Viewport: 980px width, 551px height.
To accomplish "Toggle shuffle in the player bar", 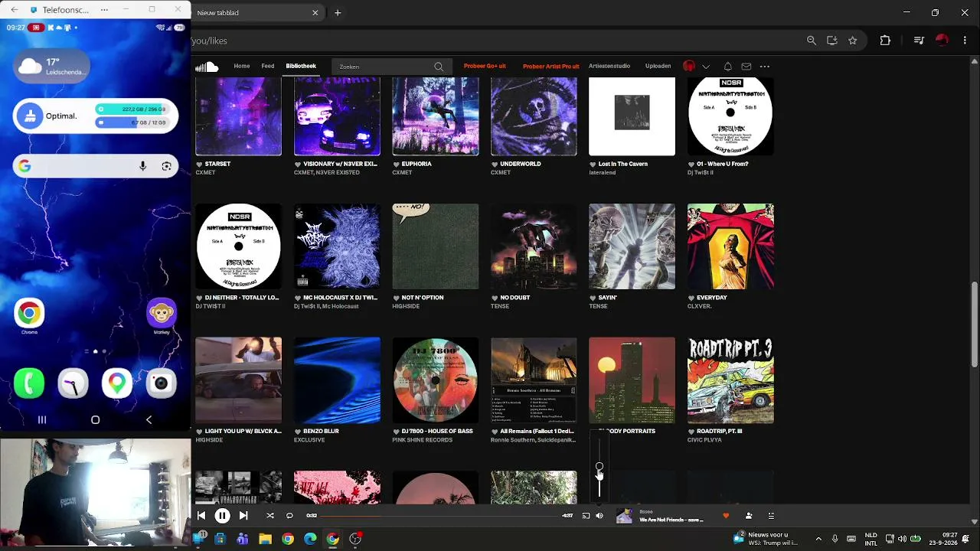I will [x=269, y=516].
